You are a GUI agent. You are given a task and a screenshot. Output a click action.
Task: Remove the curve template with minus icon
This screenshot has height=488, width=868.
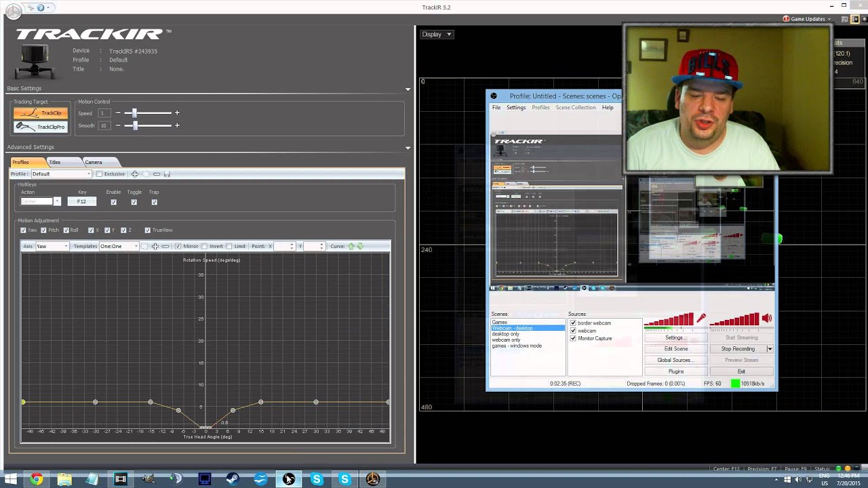[165, 246]
